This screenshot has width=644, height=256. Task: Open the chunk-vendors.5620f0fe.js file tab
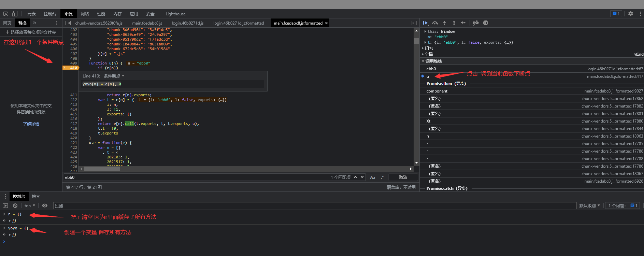99,23
